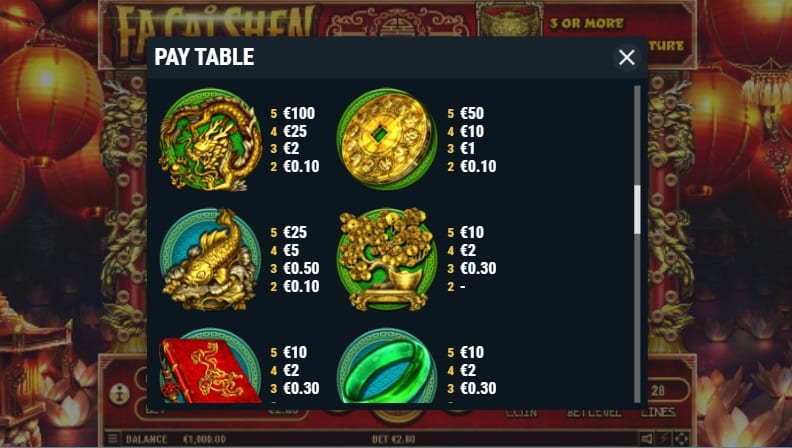Click the Bet Level label
Viewport: 792px width, 448px height.
point(594,413)
